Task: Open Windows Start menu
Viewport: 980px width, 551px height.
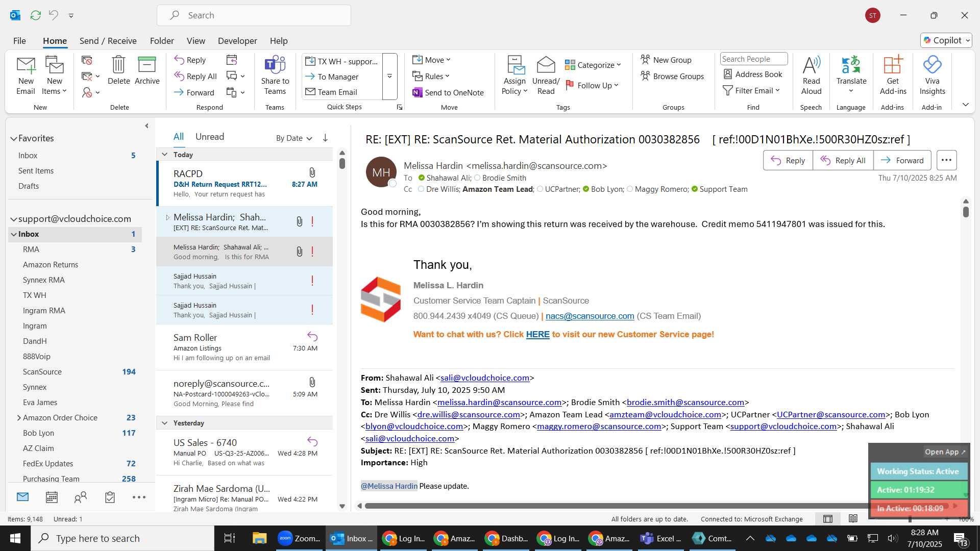Action: point(15,538)
